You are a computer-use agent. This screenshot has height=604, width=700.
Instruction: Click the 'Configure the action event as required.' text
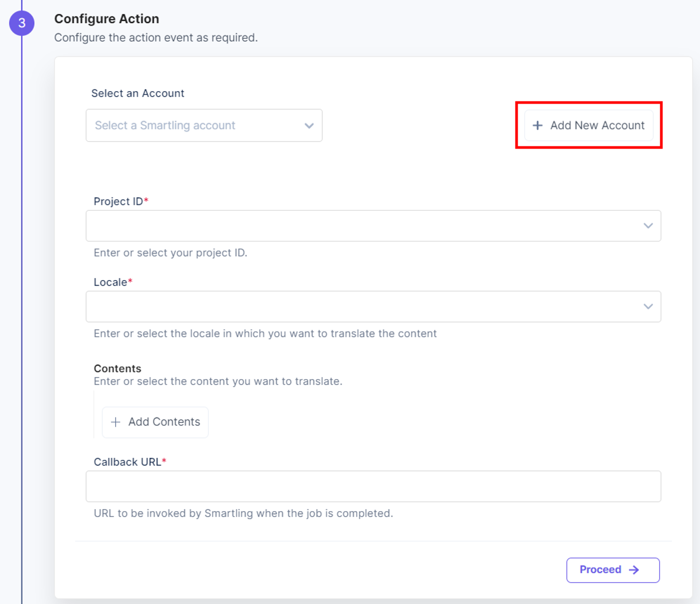coord(156,38)
